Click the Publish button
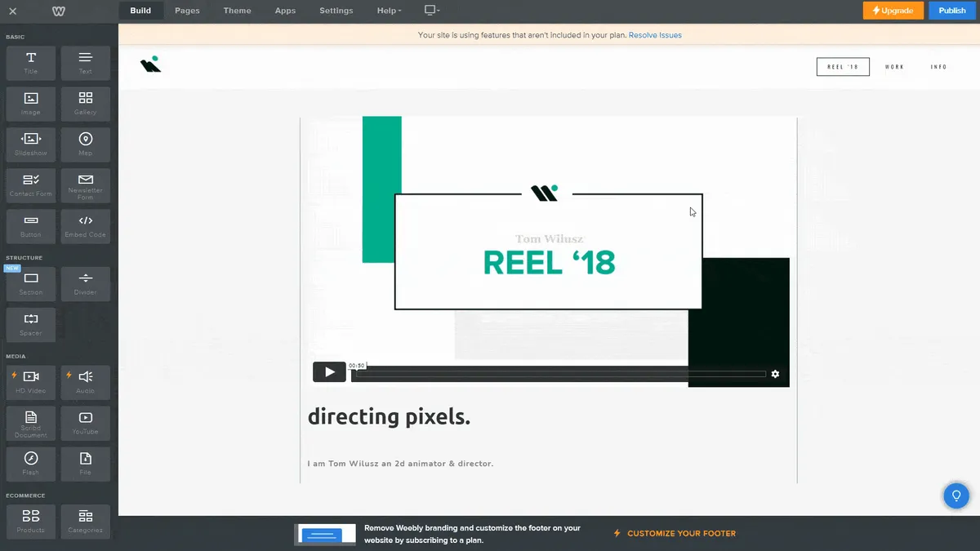 [x=952, y=11]
